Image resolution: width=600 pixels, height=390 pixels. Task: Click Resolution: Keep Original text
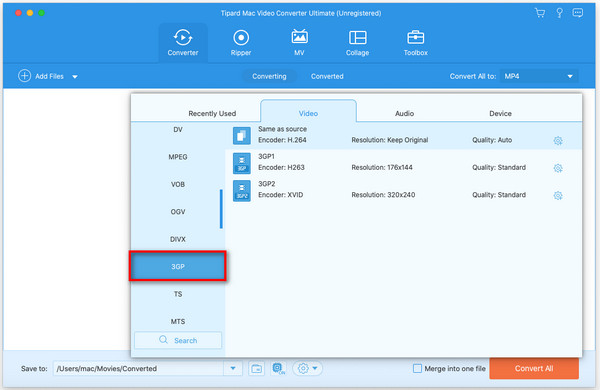390,140
